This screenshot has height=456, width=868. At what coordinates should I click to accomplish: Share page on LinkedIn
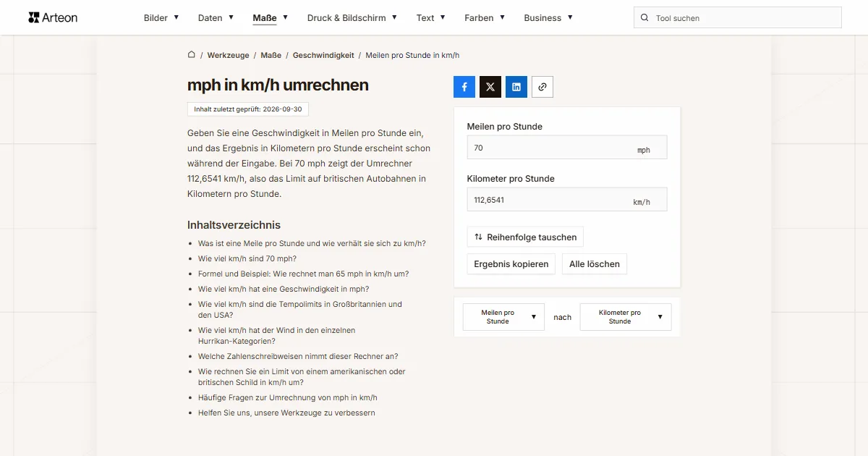[x=516, y=87]
